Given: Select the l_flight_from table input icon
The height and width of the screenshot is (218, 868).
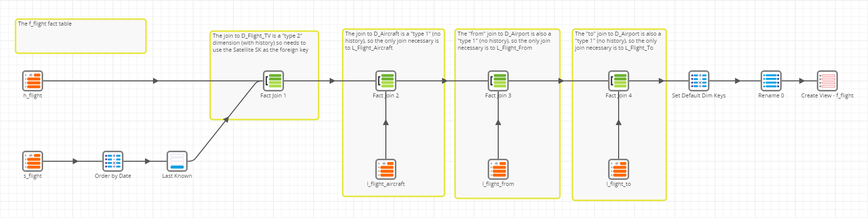Looking at the screenshot, I should tap(498, 169).
